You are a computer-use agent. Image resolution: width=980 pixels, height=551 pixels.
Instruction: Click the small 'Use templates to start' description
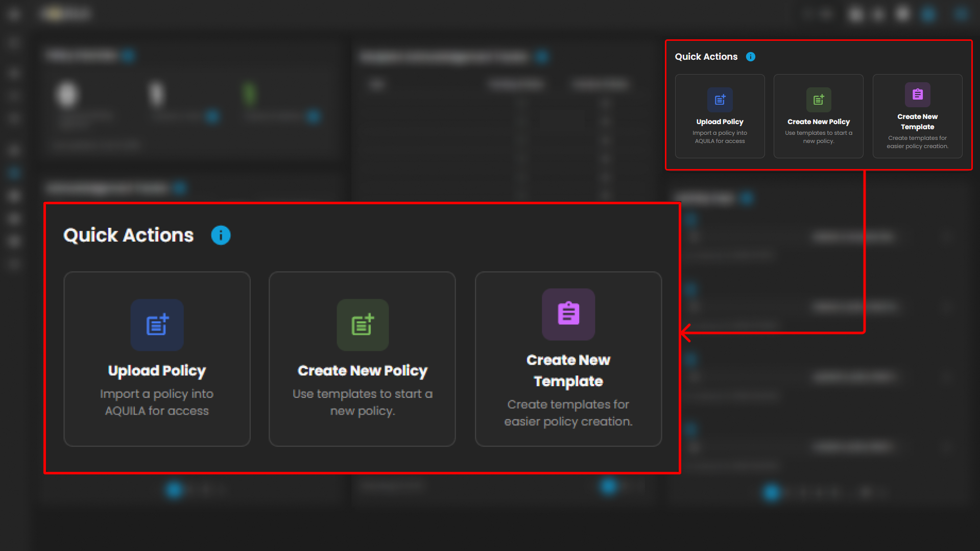(818, 137)
